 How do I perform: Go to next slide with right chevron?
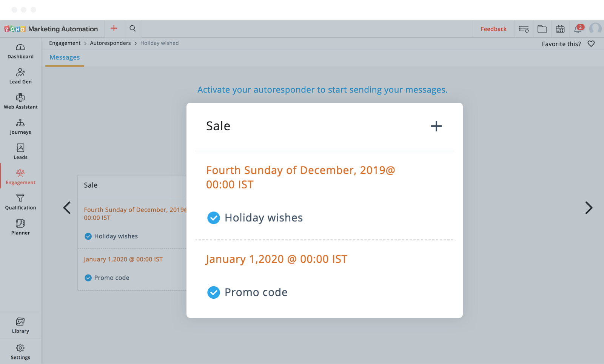pyautogui.click(x=589, y=208)
